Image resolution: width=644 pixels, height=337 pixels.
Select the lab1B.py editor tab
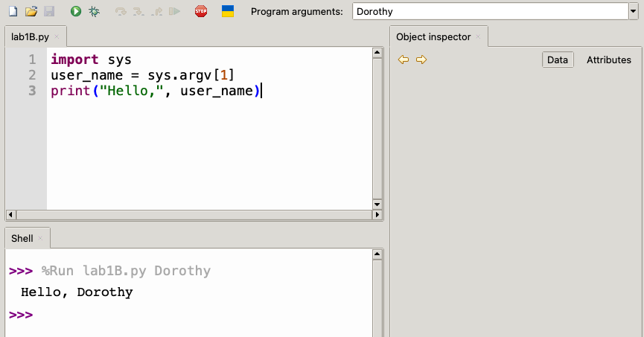click(x=30, y=36)
